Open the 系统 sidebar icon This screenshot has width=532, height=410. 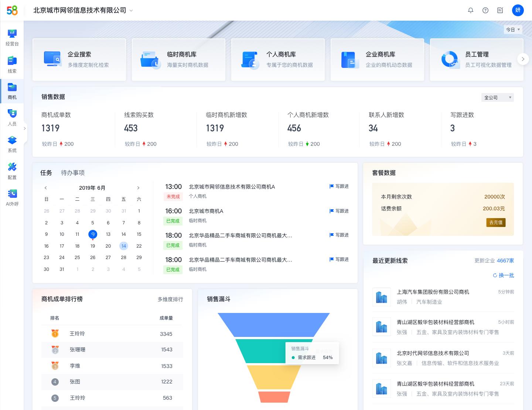coord(12,143)
